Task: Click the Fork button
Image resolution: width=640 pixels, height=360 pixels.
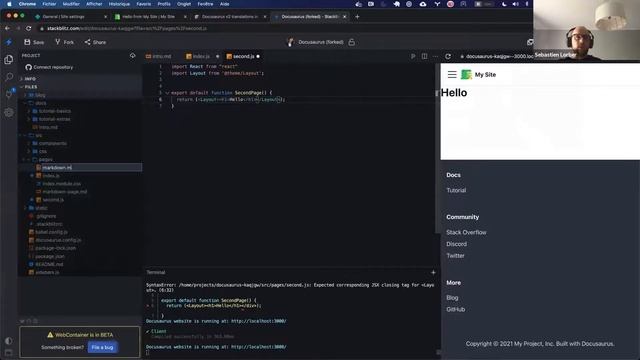Action: [64, 42]
